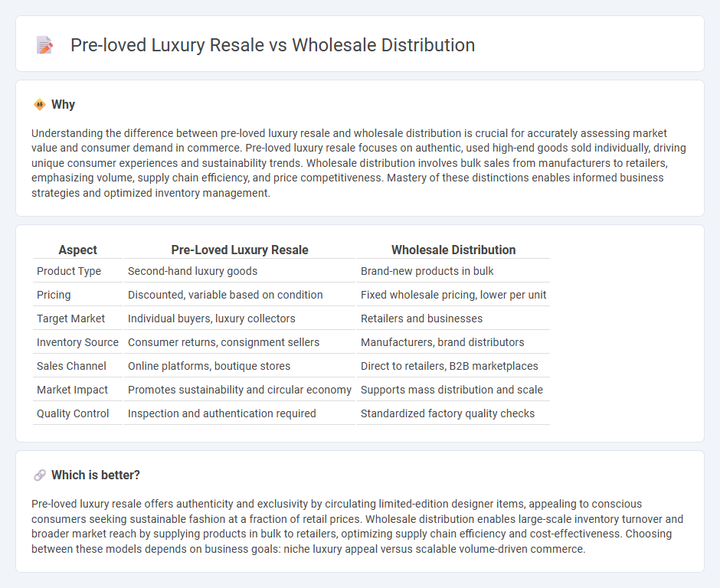Select the Pricing row label
Viewport: 720px width, 588px height.
coord(54,295)
